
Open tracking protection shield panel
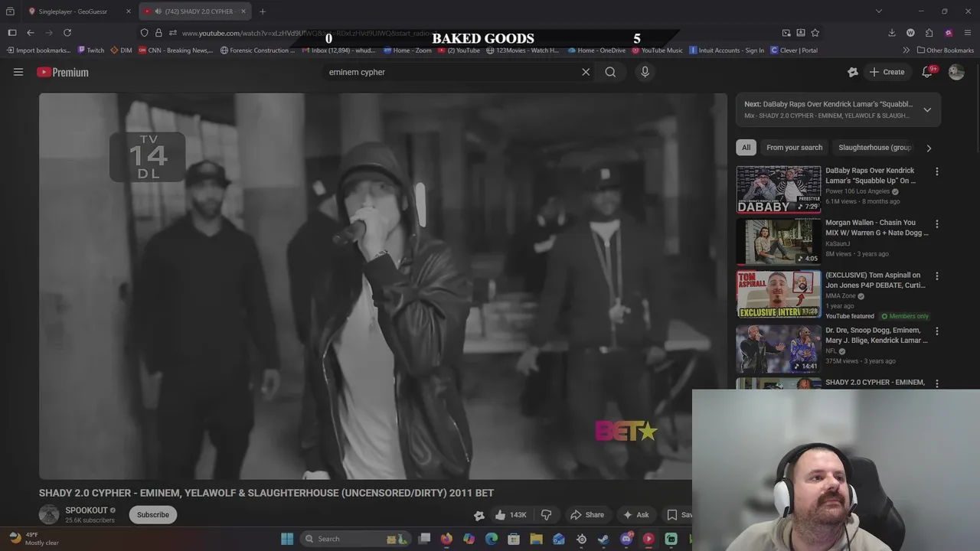click(x=144, y=33)
